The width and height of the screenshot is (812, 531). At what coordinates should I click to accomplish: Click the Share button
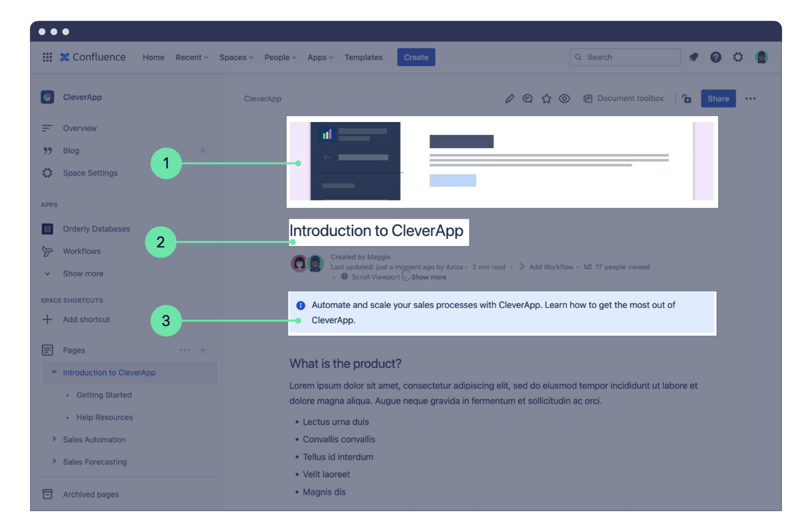[718, 98]
